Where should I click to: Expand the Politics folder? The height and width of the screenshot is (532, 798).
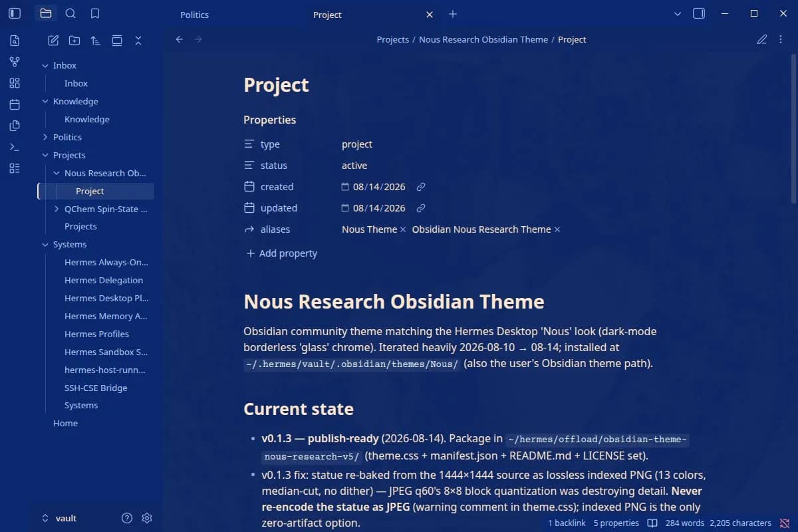45,137
